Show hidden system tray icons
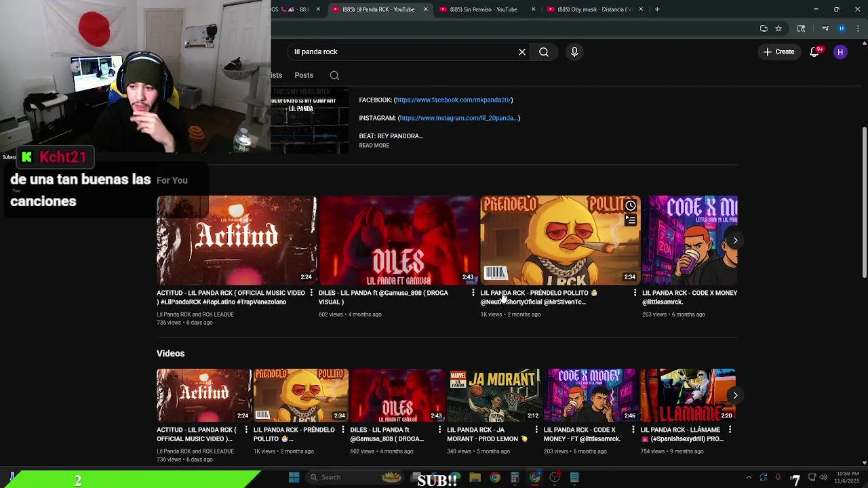This screenshot has width=868, height=488. 749,477
